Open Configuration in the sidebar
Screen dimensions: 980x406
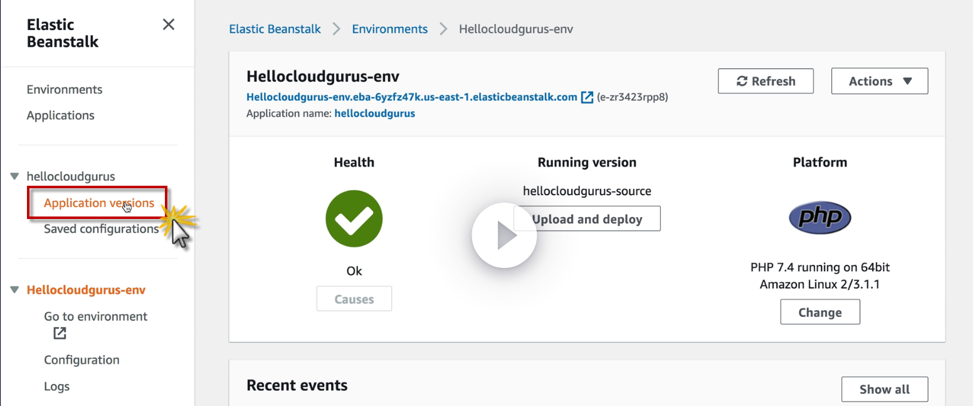pos(82,360)
